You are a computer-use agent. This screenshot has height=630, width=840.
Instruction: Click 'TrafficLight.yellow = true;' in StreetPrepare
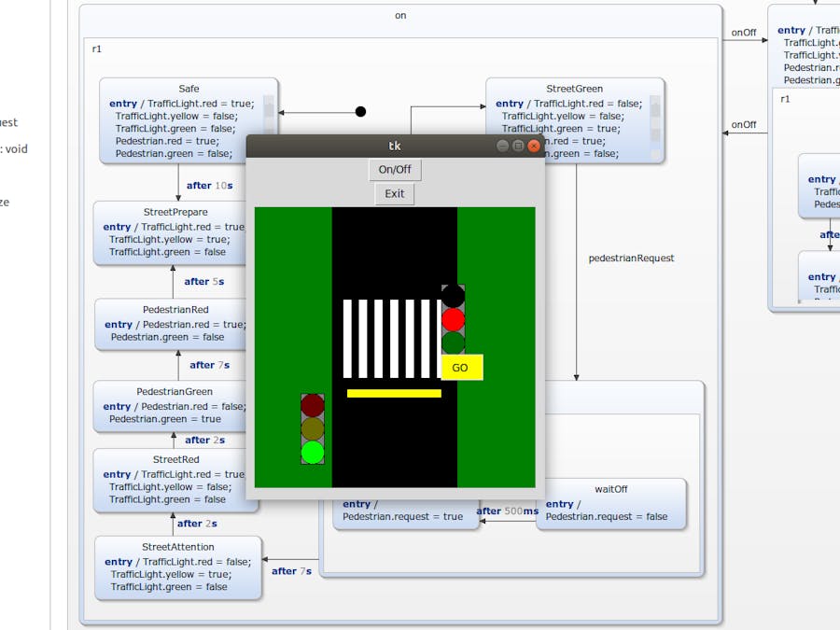[170, 240]
